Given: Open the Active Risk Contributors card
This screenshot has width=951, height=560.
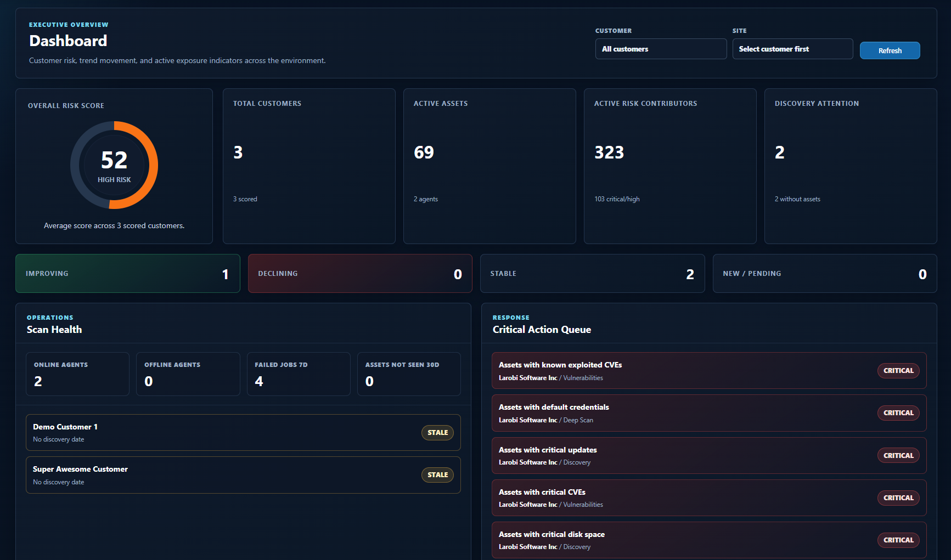Looking at the screenshot, I should pyautogui.click(x=670, y=166).
